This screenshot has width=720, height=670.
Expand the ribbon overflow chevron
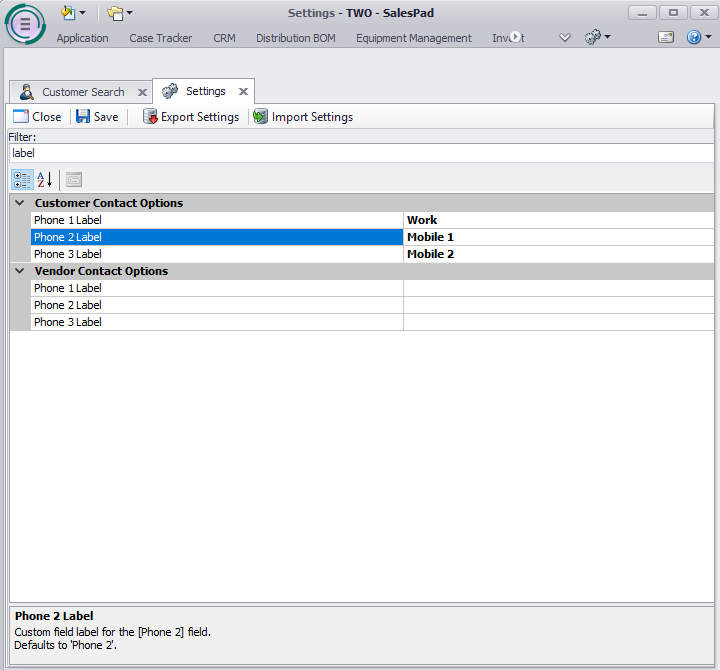tap(565, 38)
